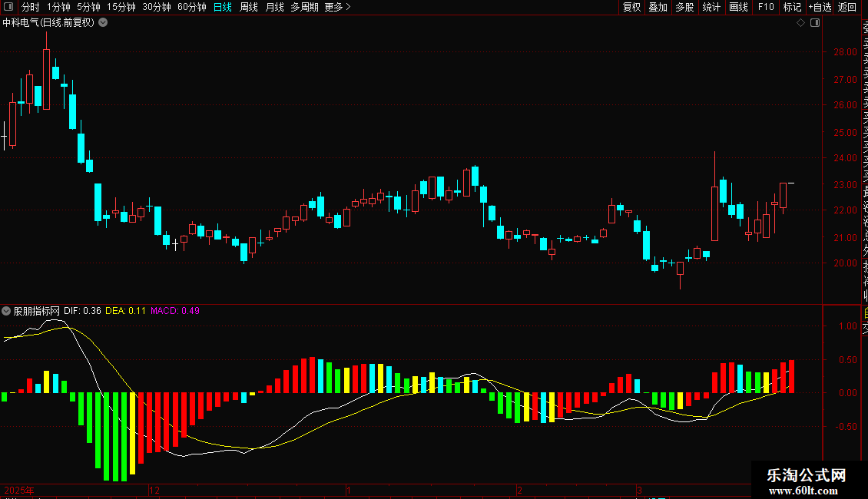Open the 统计 statistics tool
Screen dimensions: 868x499
[x=711, y=7]
